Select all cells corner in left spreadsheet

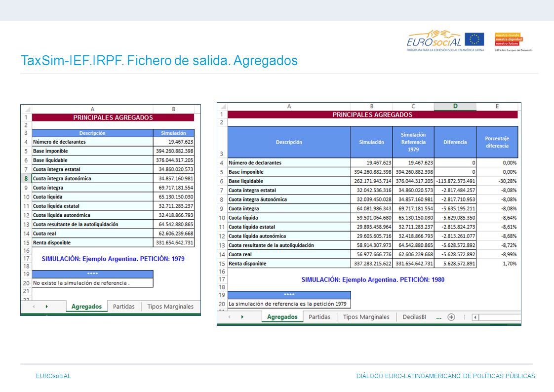pyautogui.click(x=27, y=109)
